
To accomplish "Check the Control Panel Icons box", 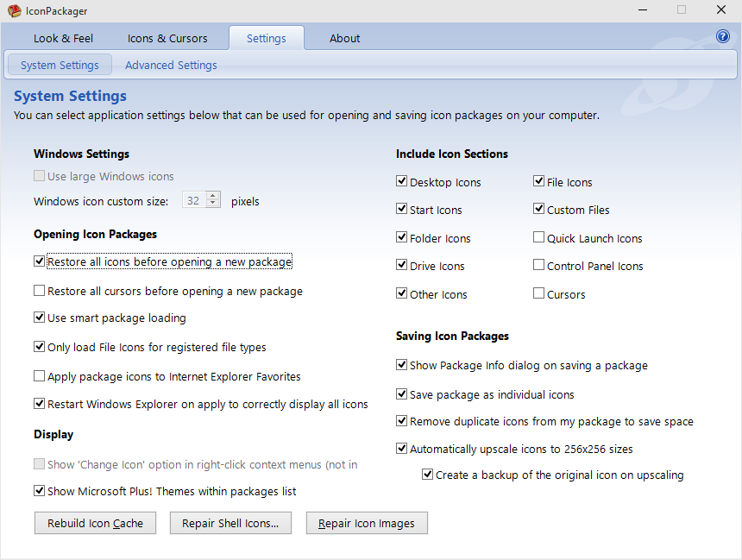I will pyautogui.click(x=538, y=265).
